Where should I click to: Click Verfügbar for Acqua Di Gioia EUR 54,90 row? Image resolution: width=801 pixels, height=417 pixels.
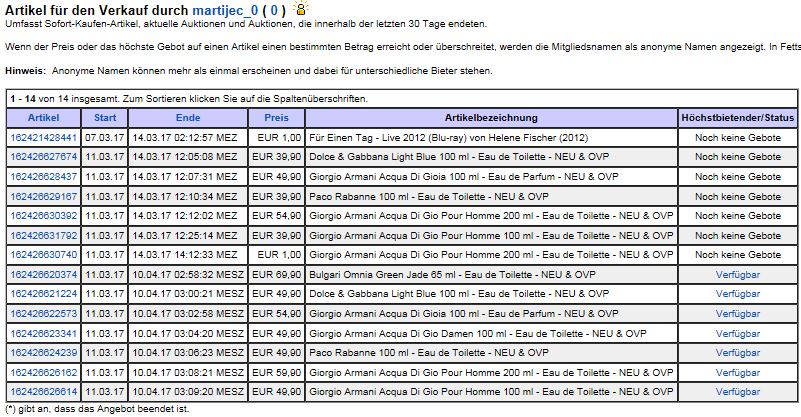(738, 314)
